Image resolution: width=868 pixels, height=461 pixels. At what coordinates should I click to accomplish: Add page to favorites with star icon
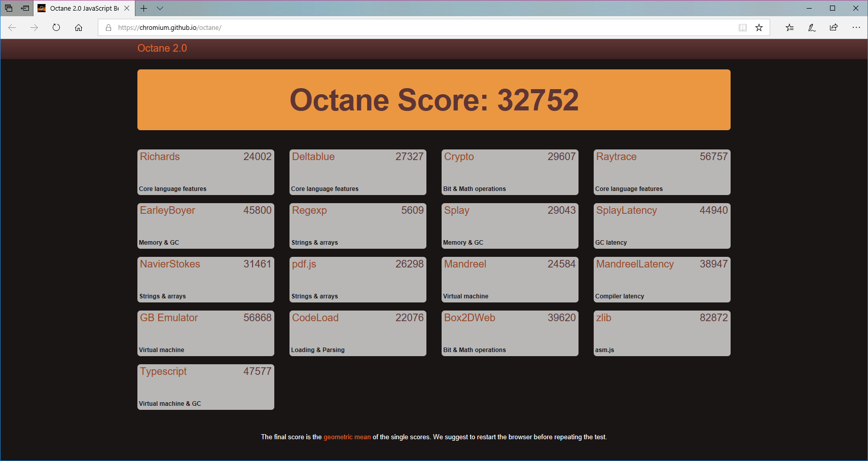point(759,27)
